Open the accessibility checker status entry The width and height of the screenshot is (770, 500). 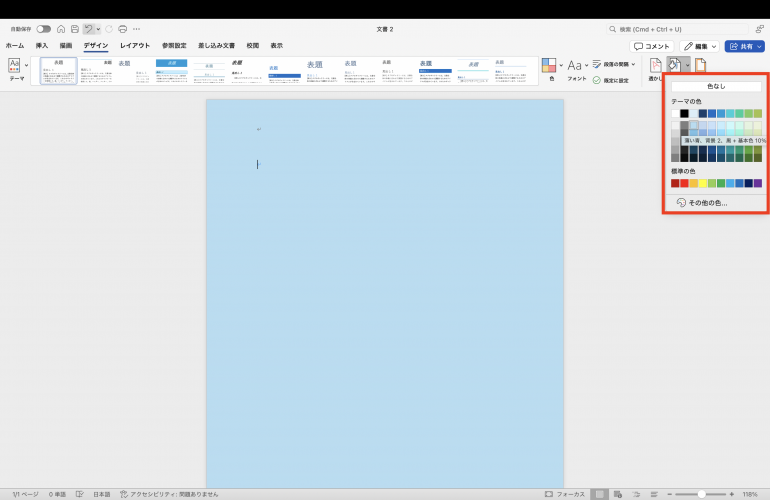tap(169, 494)
